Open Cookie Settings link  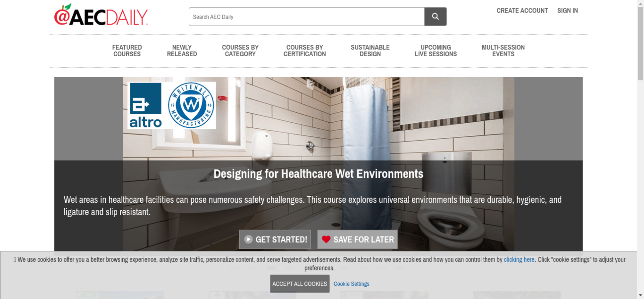click(351, 284)
